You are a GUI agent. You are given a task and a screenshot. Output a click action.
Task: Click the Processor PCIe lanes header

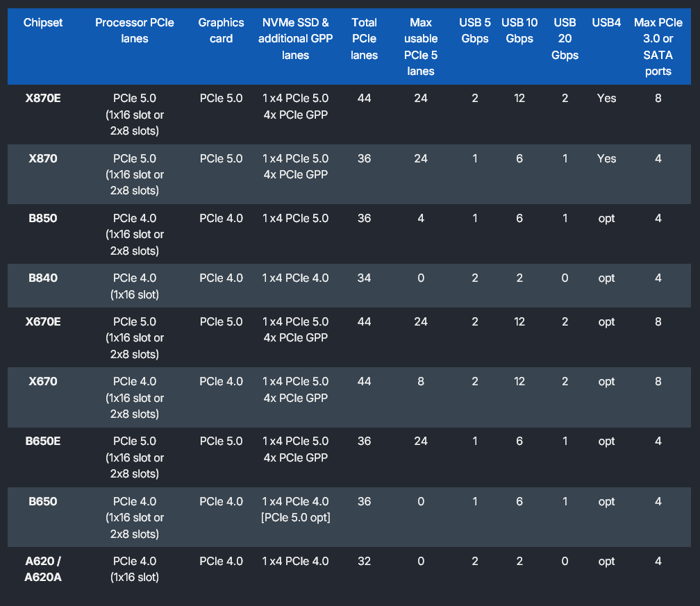point(135,31)
